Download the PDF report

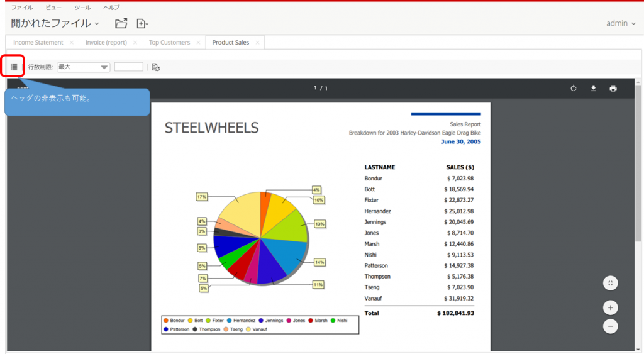pyautogui.click(x=594, y=88)
